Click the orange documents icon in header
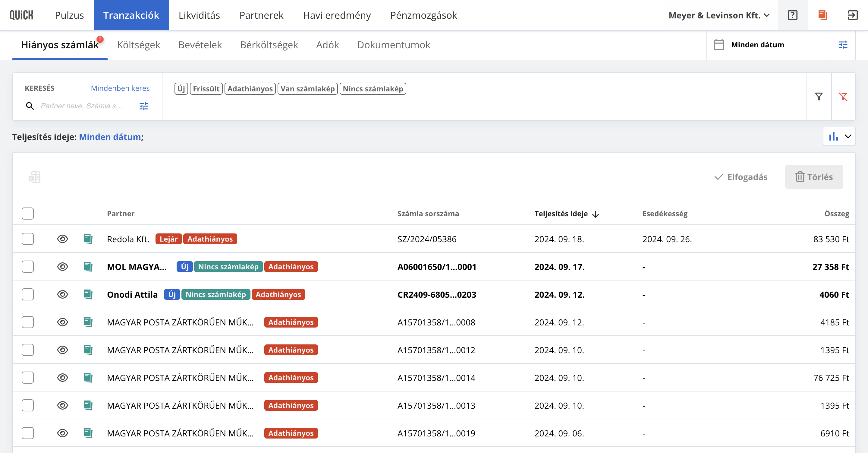 click(x=822, y=15)
